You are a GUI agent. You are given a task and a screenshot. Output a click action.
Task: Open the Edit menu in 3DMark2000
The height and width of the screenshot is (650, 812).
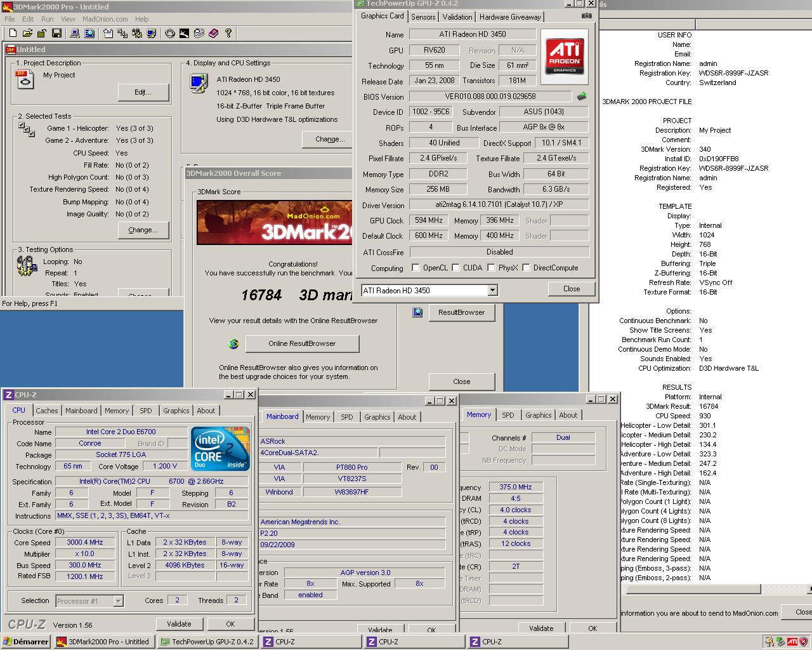pos(28,19)
